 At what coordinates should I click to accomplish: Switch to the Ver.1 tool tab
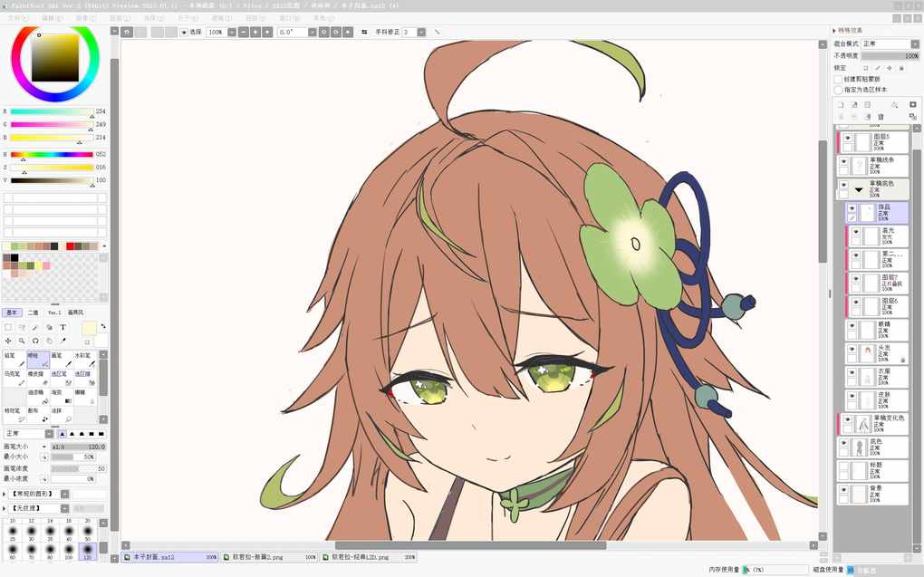[x=54, y=313]
